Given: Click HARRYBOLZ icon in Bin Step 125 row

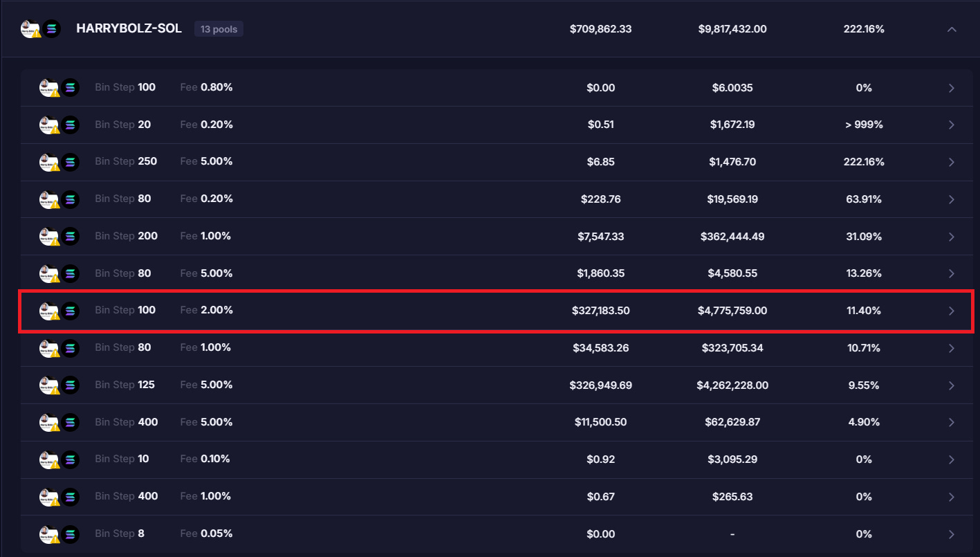Looking at the screenshot, I should tap(48, 385).
